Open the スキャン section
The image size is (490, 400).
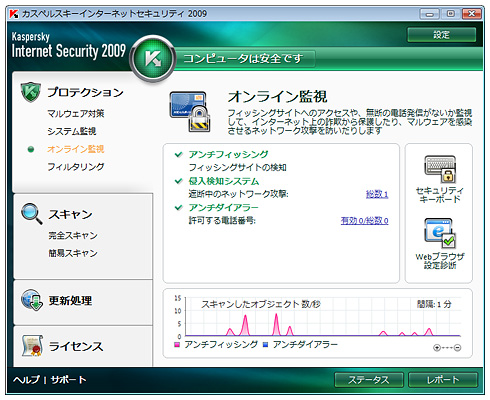point(70,214)
